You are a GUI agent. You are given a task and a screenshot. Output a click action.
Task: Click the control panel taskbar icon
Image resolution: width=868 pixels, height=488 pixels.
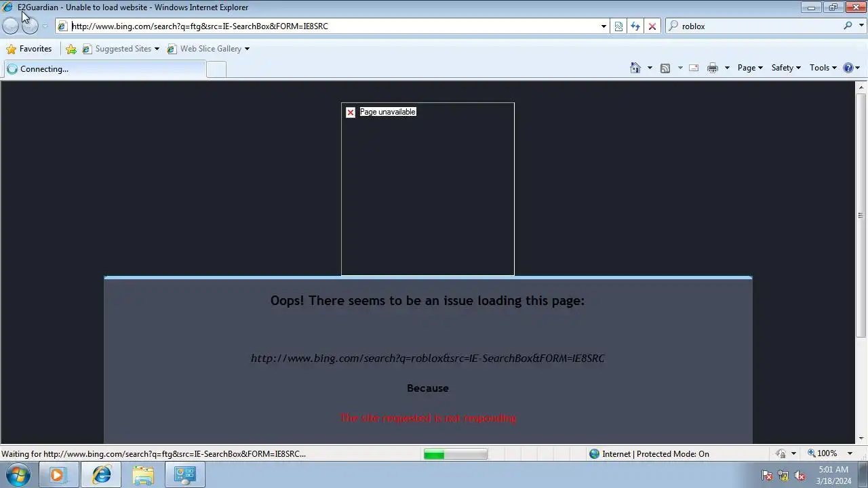point(184,475)
